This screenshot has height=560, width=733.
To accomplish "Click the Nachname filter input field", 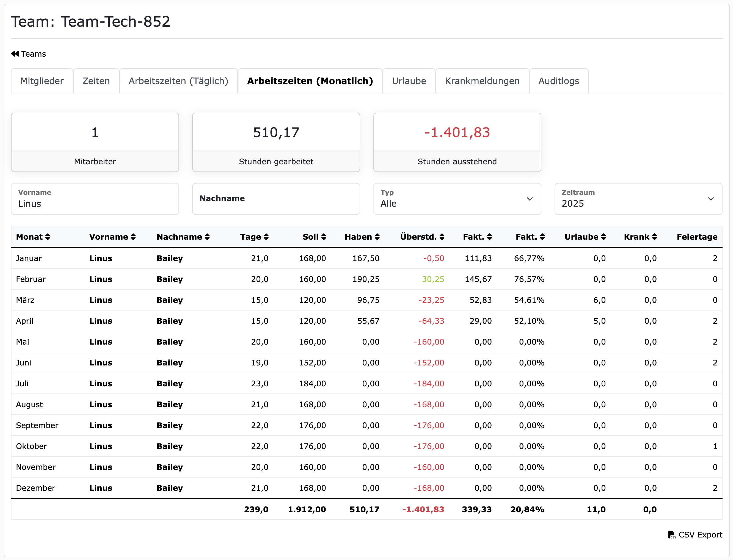I will pos(276,199).
